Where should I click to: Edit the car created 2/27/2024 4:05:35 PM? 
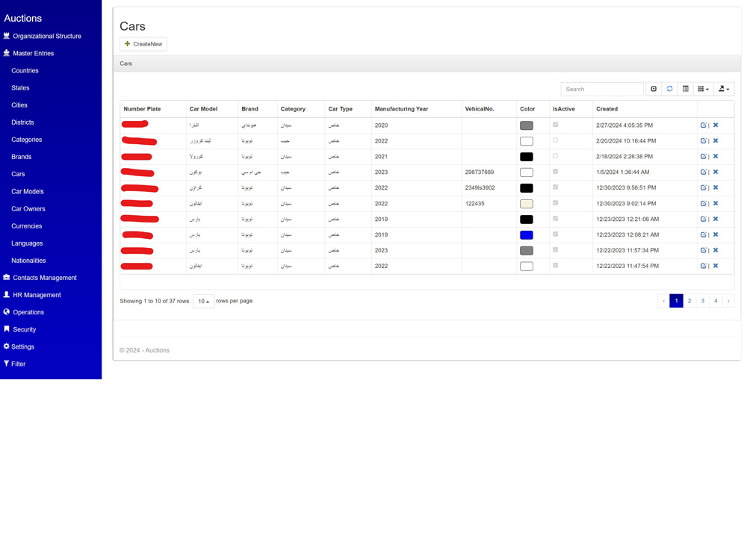pyautogui.click(x=703, y=125)
